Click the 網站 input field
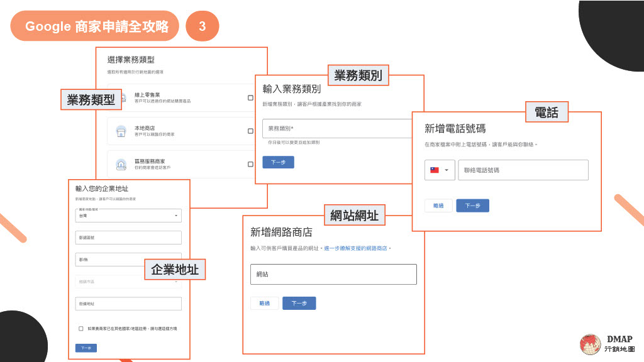644x362 pixels. click(x=333, y=274)
